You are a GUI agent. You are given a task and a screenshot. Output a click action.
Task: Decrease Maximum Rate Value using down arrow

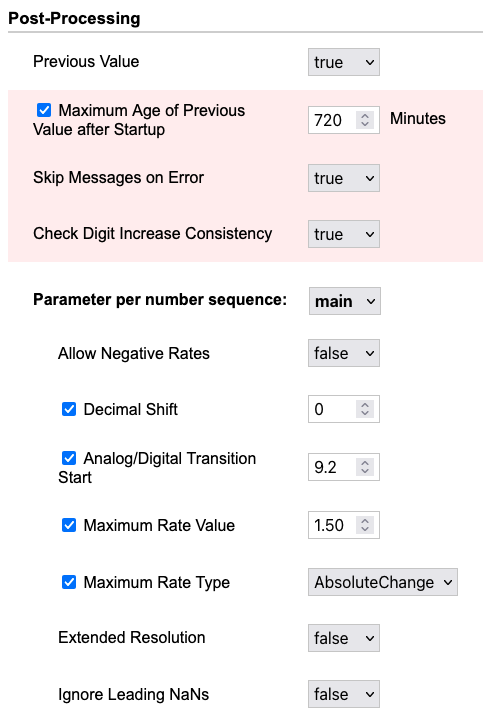tap(365, 529)
